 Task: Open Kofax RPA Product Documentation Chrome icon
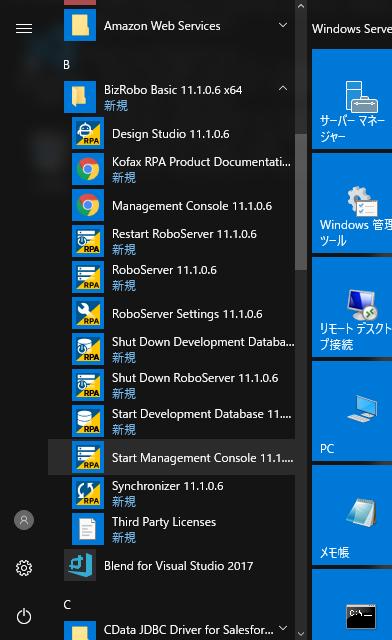click(88, 169)
